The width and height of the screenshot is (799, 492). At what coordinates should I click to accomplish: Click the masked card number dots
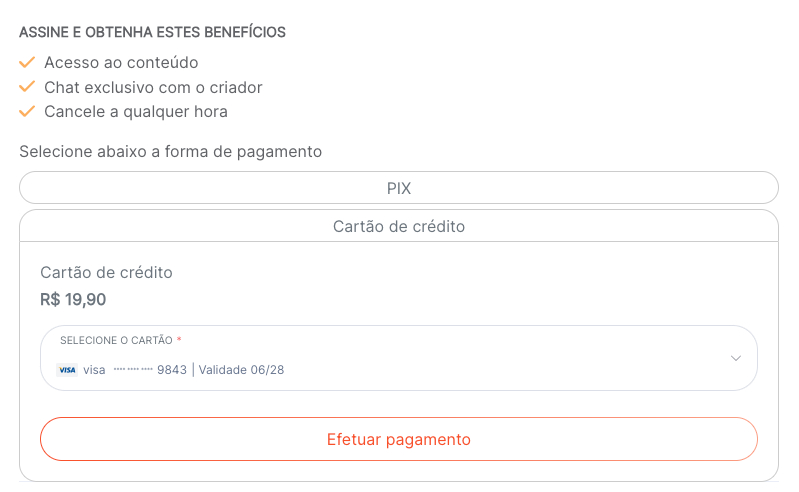[x=133, y=370]
